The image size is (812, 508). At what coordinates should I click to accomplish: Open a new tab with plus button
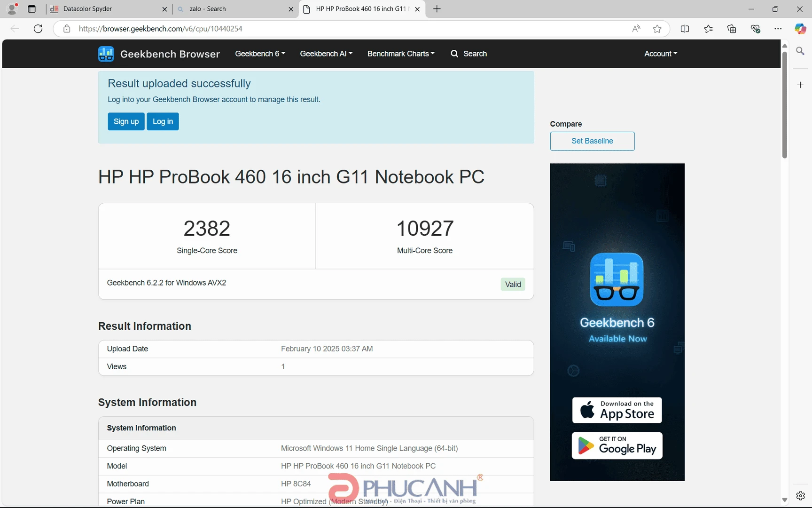tap(437, 9)
